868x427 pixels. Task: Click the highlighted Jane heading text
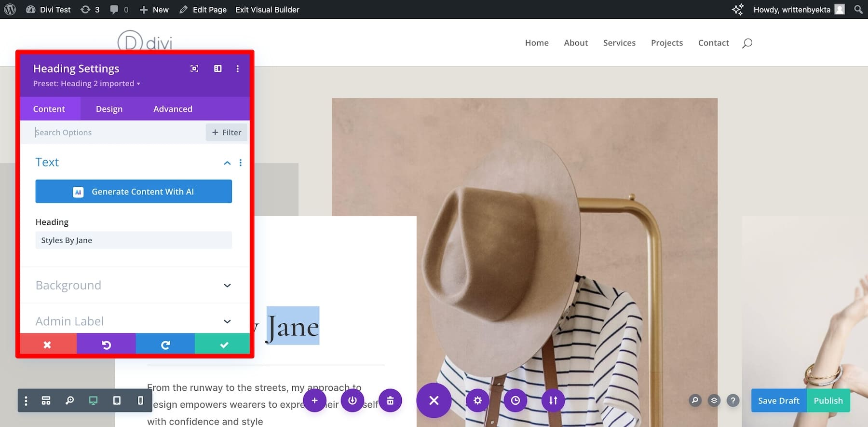293,326
